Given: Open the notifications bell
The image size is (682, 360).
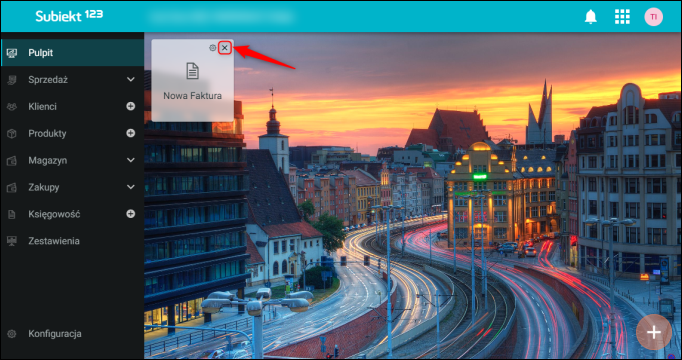Looking at the screenshot, I should [590, 17].
